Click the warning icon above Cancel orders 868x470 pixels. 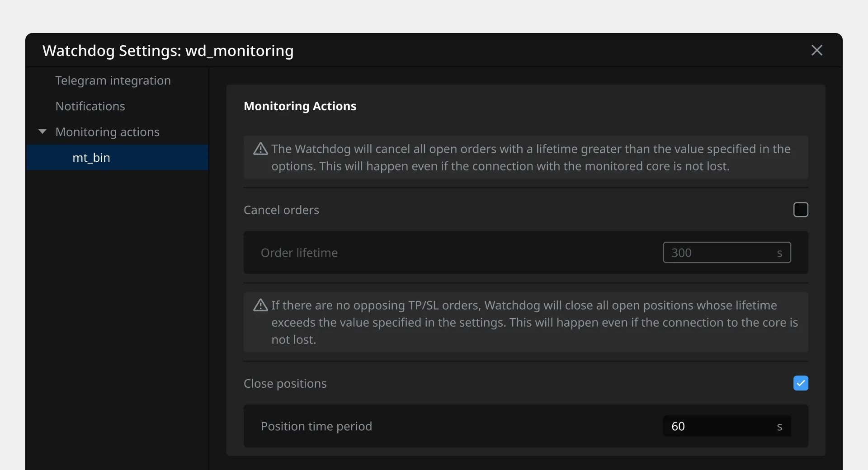tap(260, 149)
